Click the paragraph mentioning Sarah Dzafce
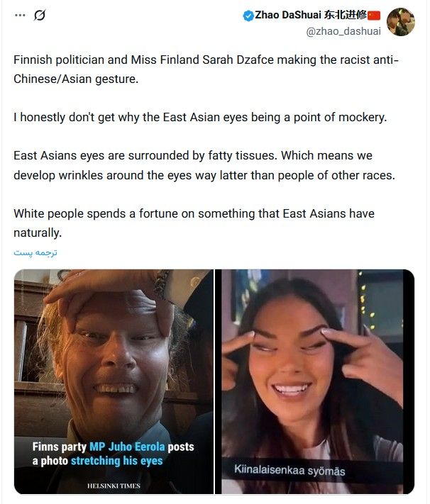430x504 pixels. (206, 69)
